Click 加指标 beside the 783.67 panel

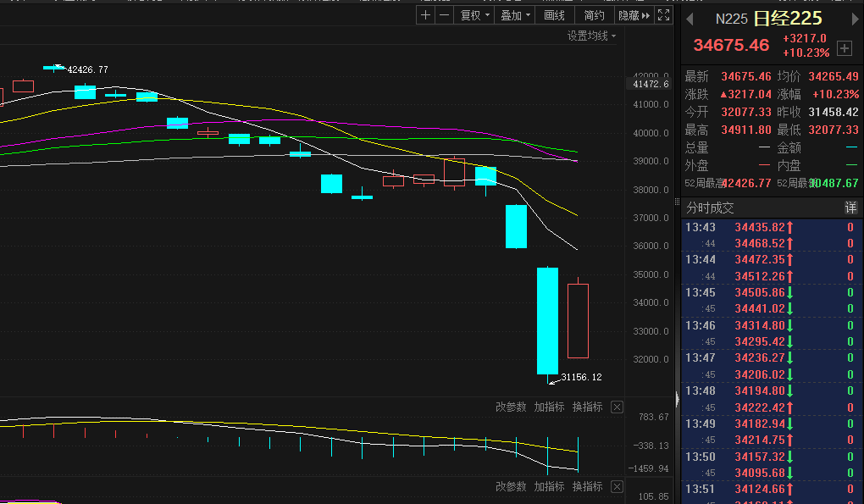tap(549, 407)
